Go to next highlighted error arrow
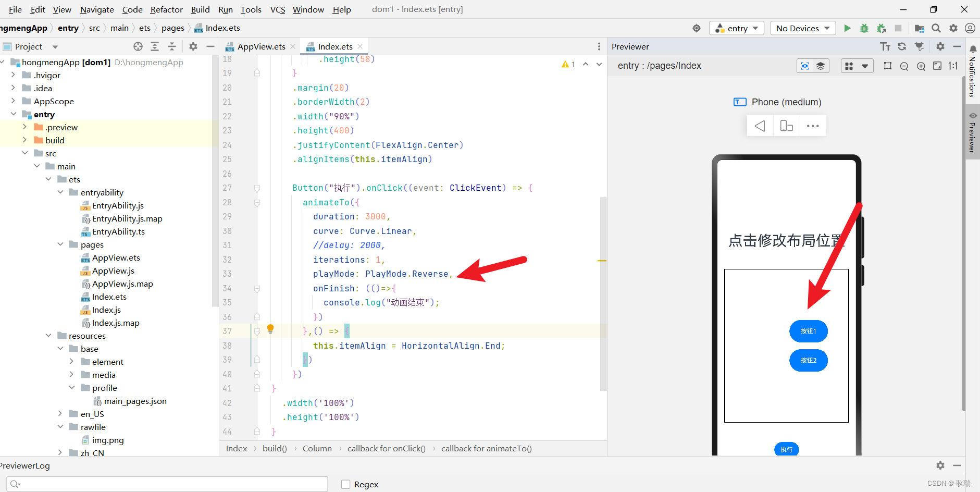This screenshot has width=980, height=492. (599, 64)
